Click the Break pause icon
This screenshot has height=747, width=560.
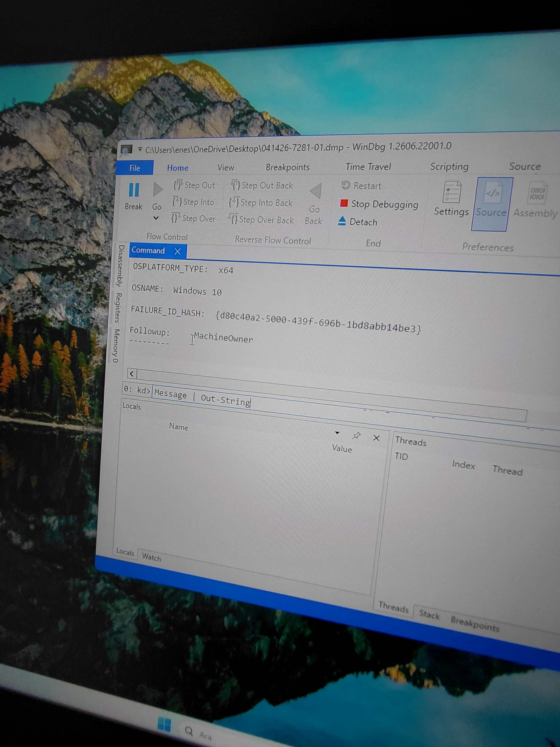point(134,190)
